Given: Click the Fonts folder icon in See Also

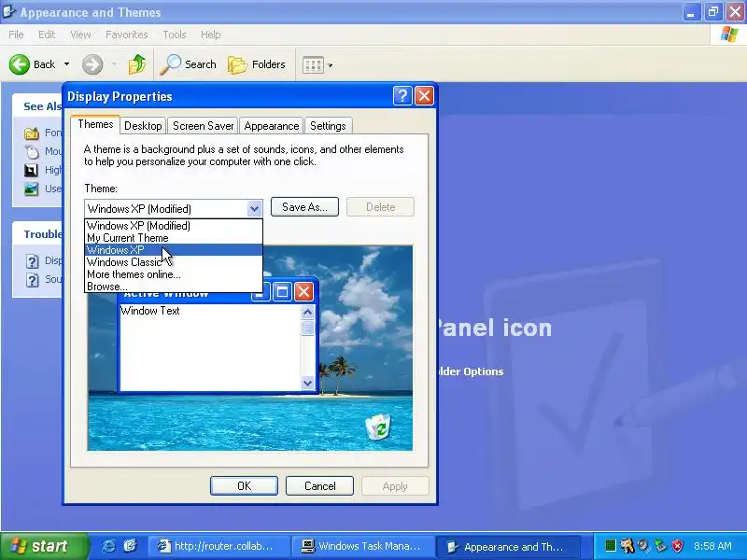Looking at the screenshot, I should [32, 133].
